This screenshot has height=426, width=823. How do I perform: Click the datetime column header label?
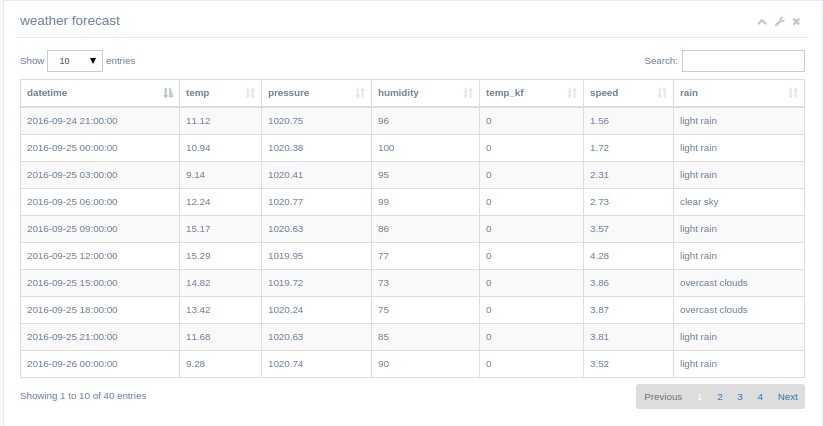pyautogui.click(x=47, y=93)
